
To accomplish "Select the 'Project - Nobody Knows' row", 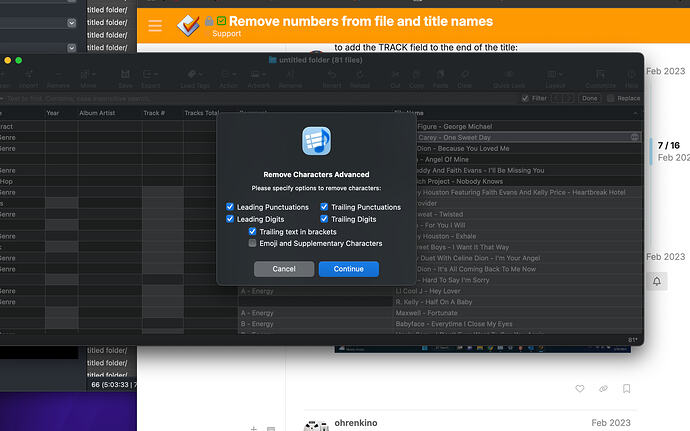I will click(x=529, y=181).
